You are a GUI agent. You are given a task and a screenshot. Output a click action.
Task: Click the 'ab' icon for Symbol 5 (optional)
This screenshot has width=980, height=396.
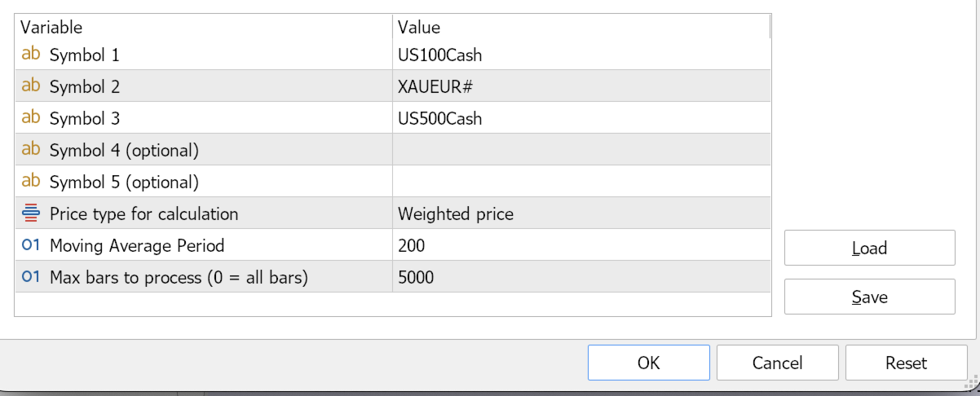tap(31, 182)
